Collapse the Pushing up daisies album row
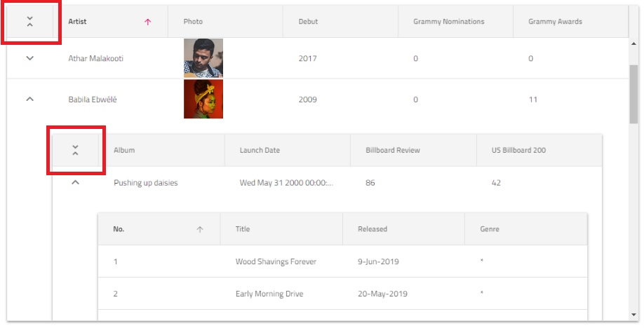The image size is (644, 328). 76,183
